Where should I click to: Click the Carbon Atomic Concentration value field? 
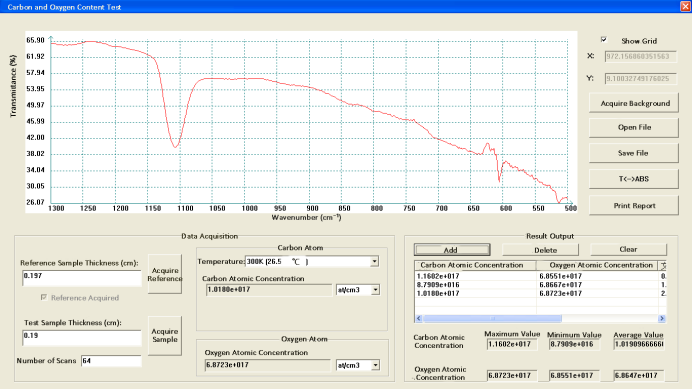[x=268, y=290]
